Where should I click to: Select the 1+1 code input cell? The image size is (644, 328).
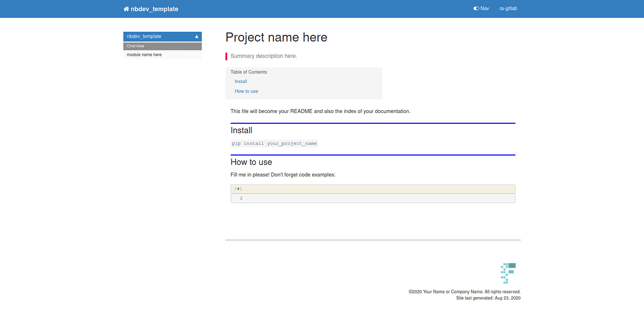[372, 188]
